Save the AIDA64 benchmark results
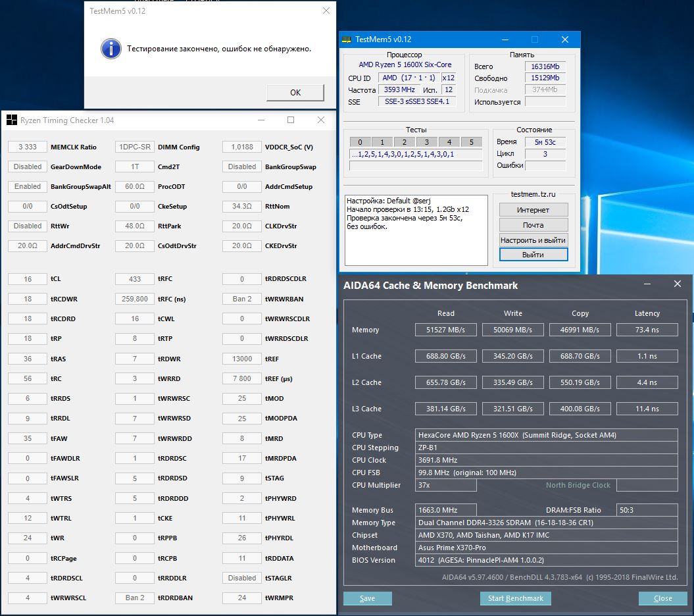 click(368, 598)
